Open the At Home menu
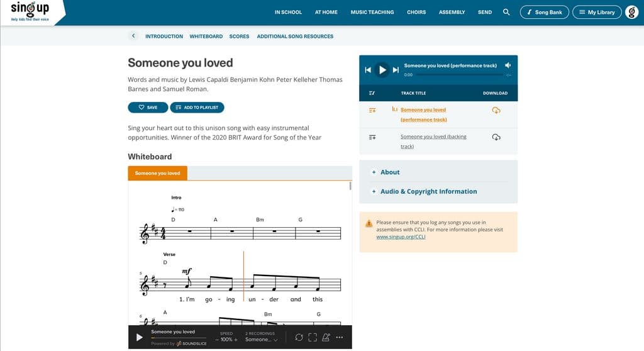Image resolution: width=644 pixels, height=351 pixels. click(x=326, y=13)
